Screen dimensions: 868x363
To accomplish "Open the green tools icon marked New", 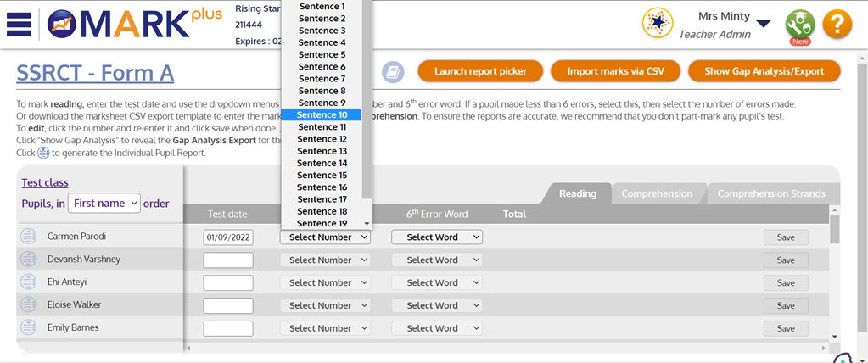I will coord(798,25).
